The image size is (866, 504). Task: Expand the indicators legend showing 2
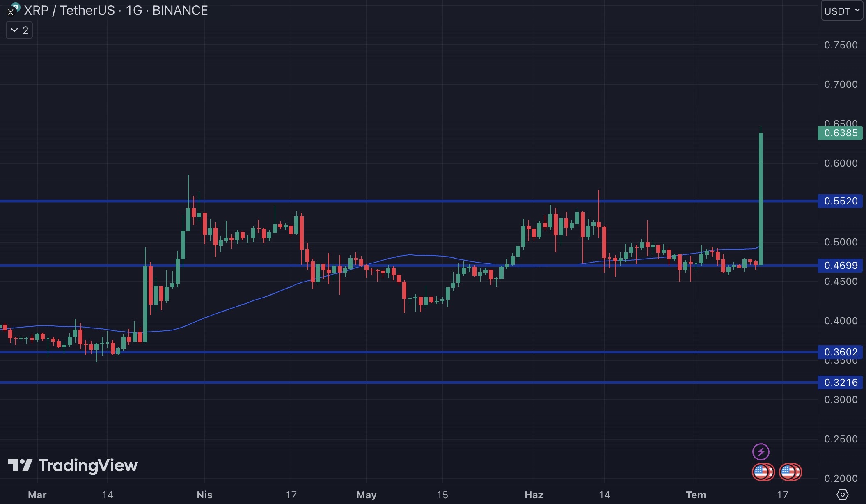(x=19, y=30)
